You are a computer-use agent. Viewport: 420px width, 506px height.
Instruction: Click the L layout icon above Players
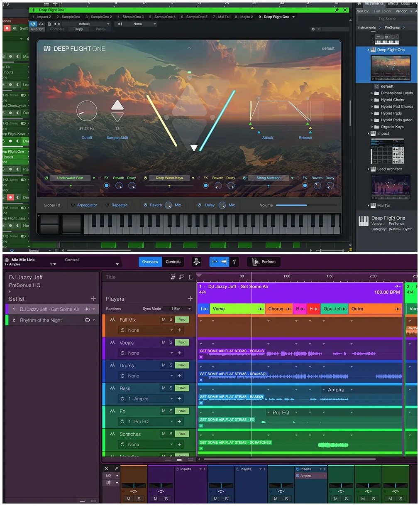point(190,277)
